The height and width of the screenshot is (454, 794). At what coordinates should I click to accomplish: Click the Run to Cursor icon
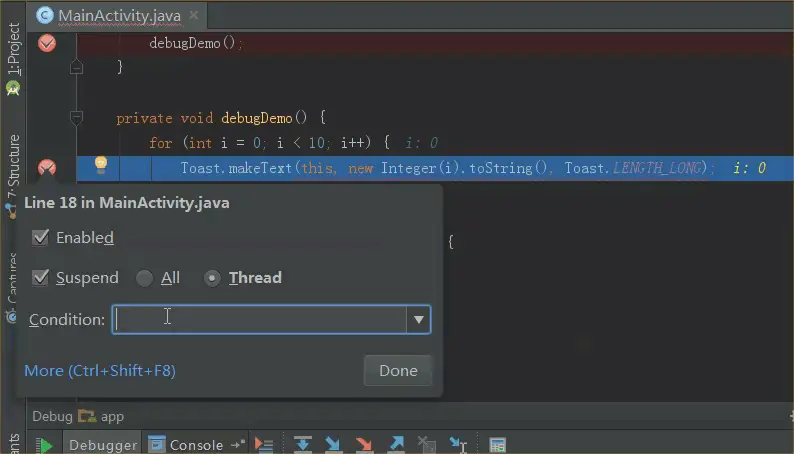tap(458, 445)
